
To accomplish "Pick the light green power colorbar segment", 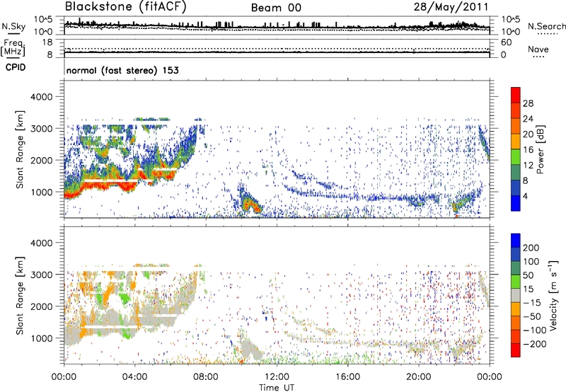I will point(516,157).
